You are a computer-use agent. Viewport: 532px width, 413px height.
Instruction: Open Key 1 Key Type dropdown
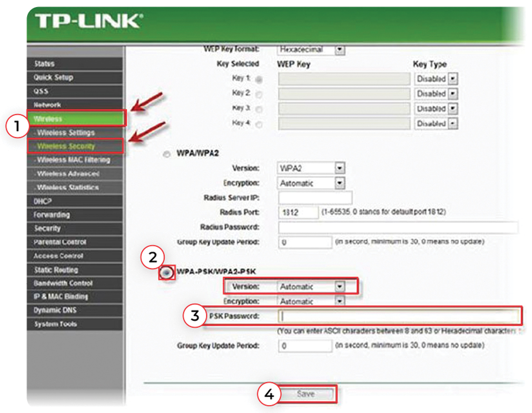(x=436, y=79)
